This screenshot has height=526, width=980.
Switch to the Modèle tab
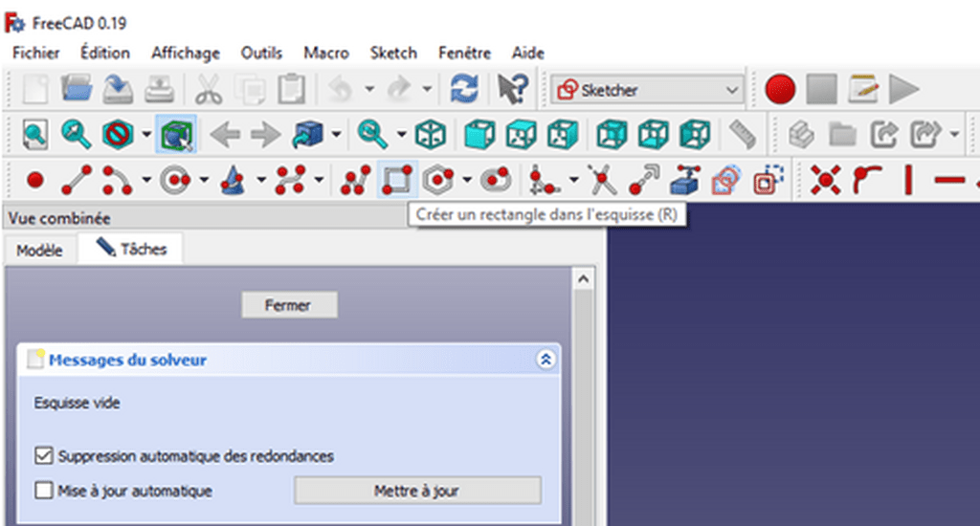tap(39, 251)
